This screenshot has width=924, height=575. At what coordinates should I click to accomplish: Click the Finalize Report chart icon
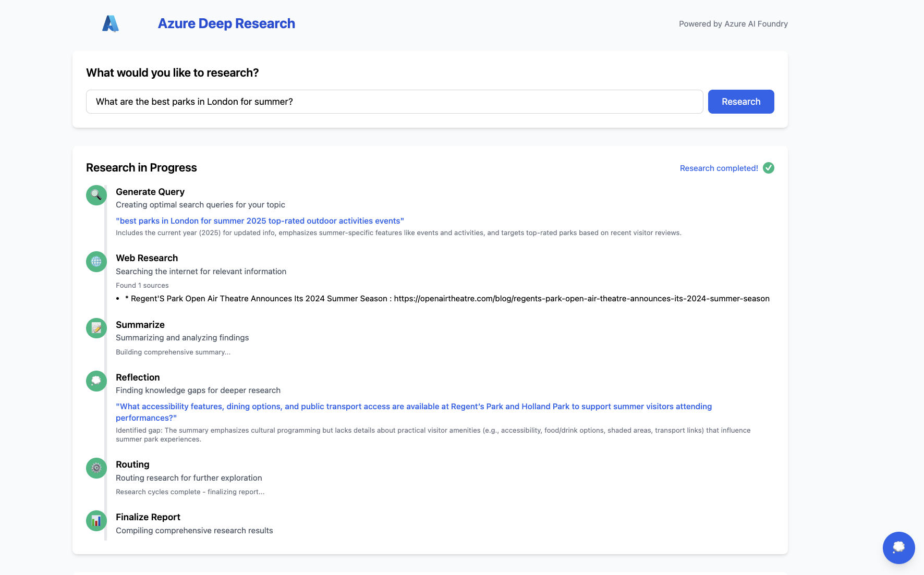point(96,521)
